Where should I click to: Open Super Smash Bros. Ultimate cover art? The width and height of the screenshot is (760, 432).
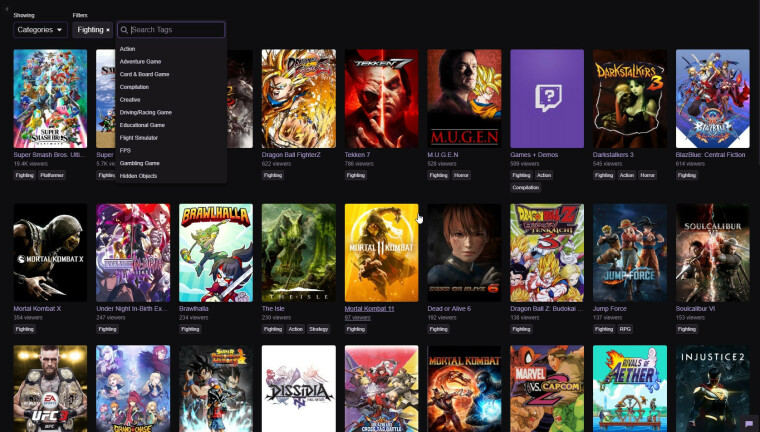(50, 98)
